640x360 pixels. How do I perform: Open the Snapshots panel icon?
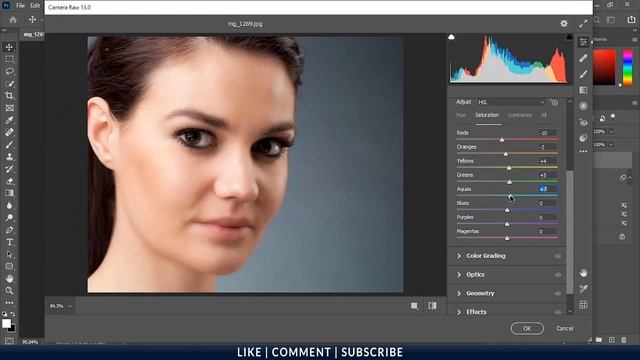(x=583, y=138)
